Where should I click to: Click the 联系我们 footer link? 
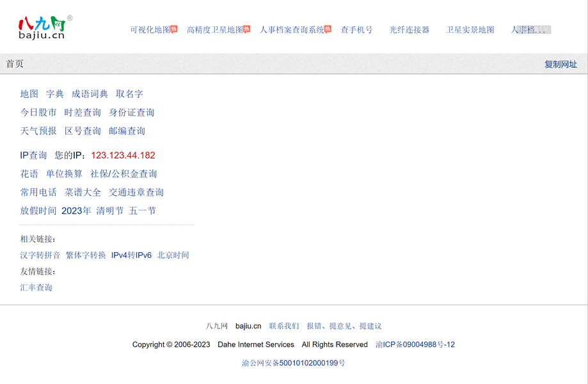(284, 326)
